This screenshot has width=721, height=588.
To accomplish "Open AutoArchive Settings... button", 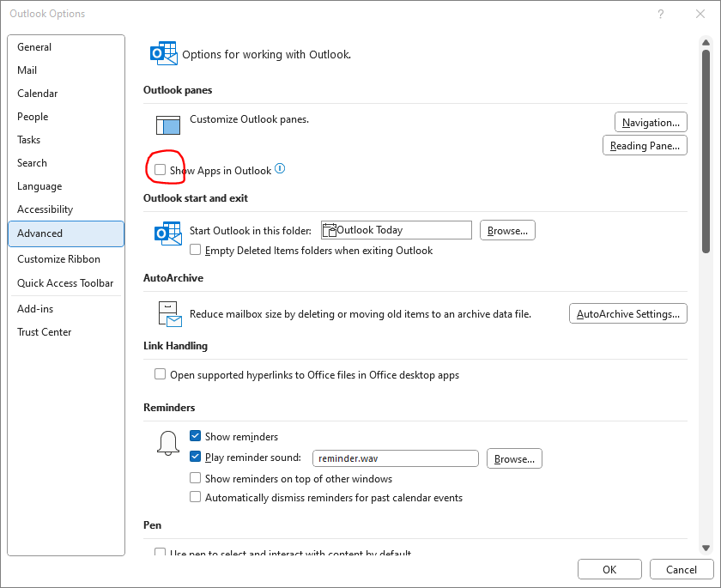I will (x=628, y=313).
